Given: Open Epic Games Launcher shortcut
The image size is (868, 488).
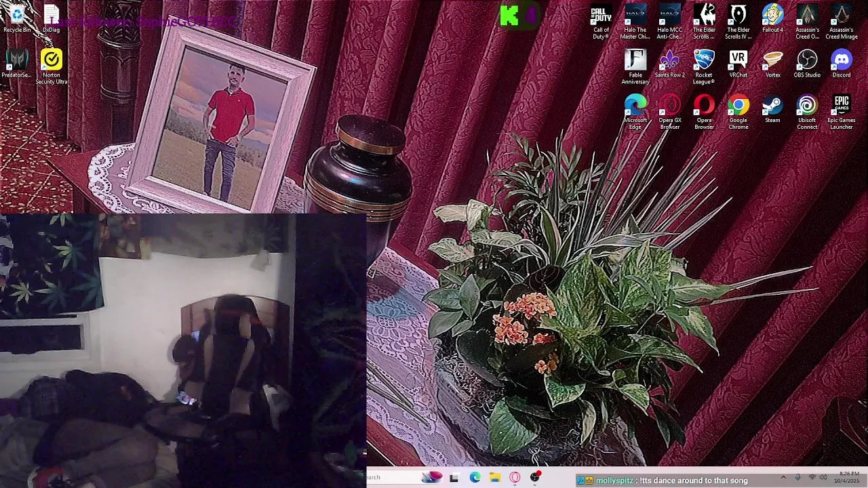Looking at the screenshot, I should (842, 112).
